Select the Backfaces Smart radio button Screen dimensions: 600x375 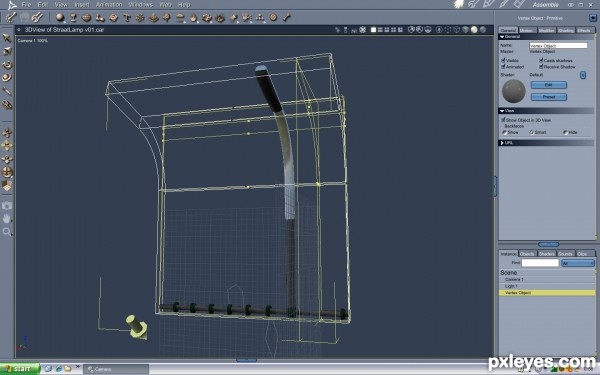[531, 132]
